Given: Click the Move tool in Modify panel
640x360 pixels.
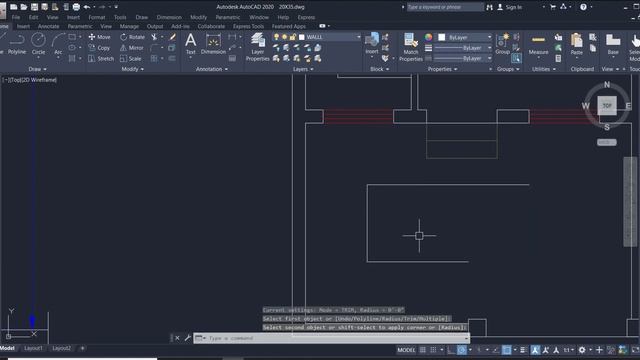Looking at the screenshot, I should click(100, 37).
